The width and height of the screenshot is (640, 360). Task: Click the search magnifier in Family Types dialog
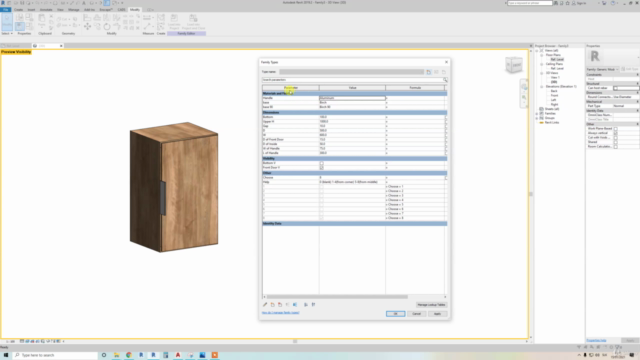[x=445, y=80]
